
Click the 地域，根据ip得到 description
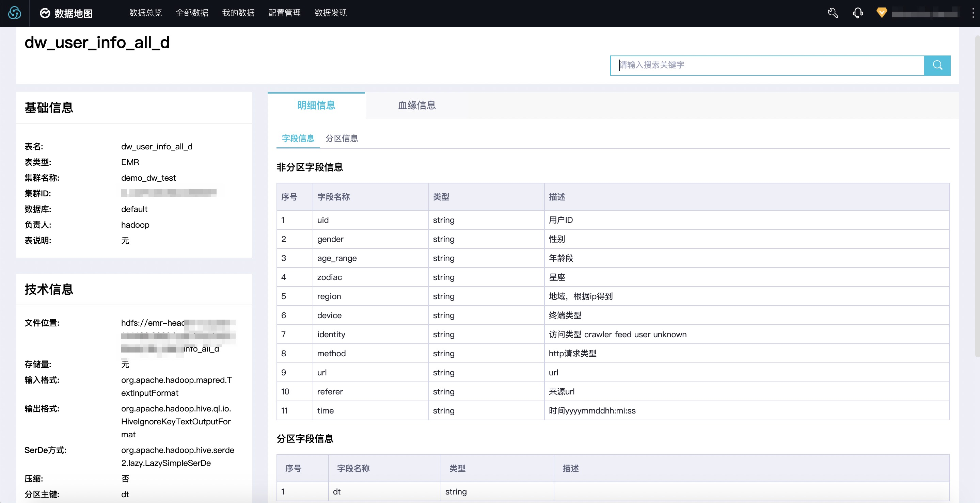747,296
